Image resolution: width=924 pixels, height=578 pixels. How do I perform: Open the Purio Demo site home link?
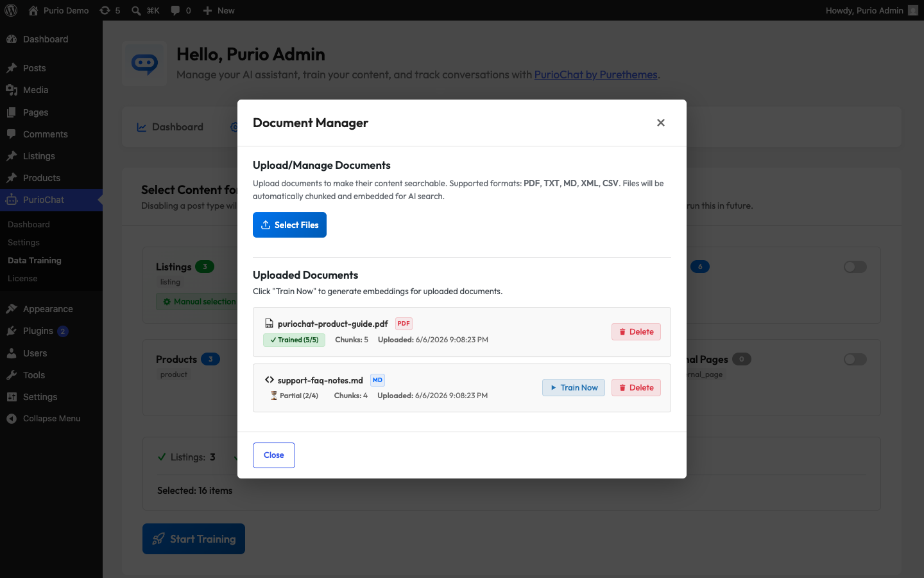[58, 10]
